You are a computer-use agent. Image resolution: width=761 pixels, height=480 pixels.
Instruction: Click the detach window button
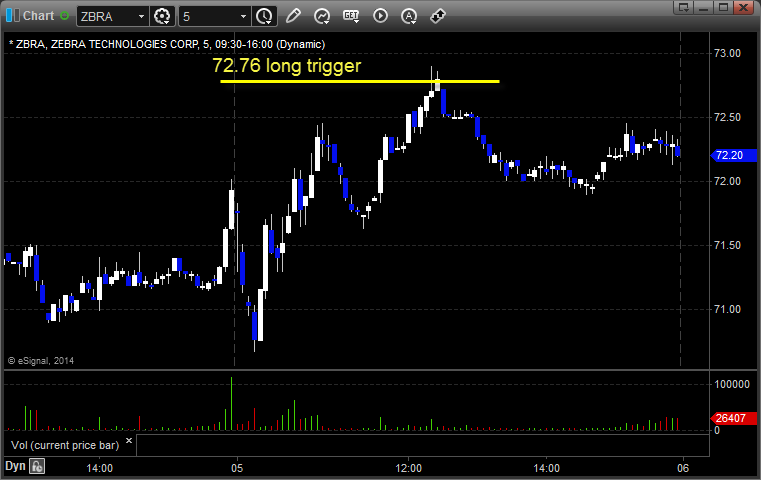(x=684, y=7)
